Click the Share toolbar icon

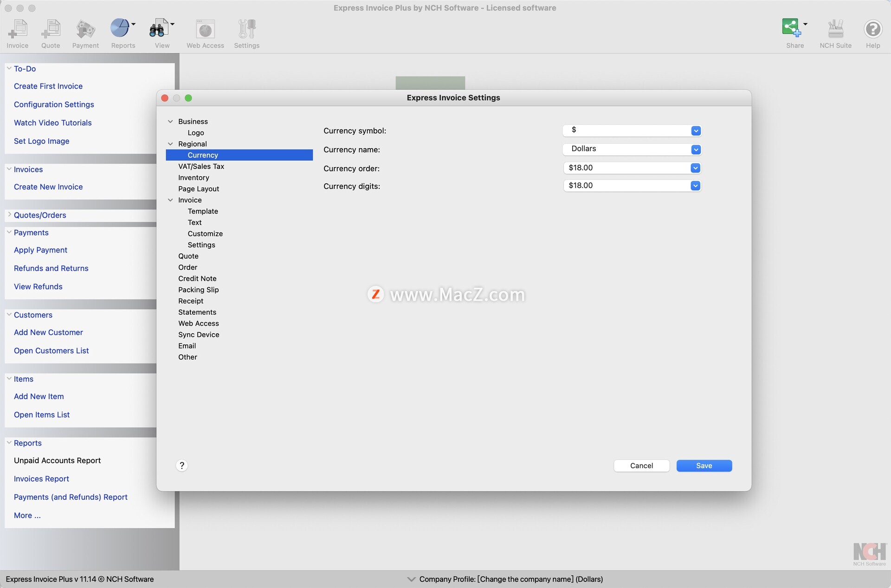click(791, 28)
